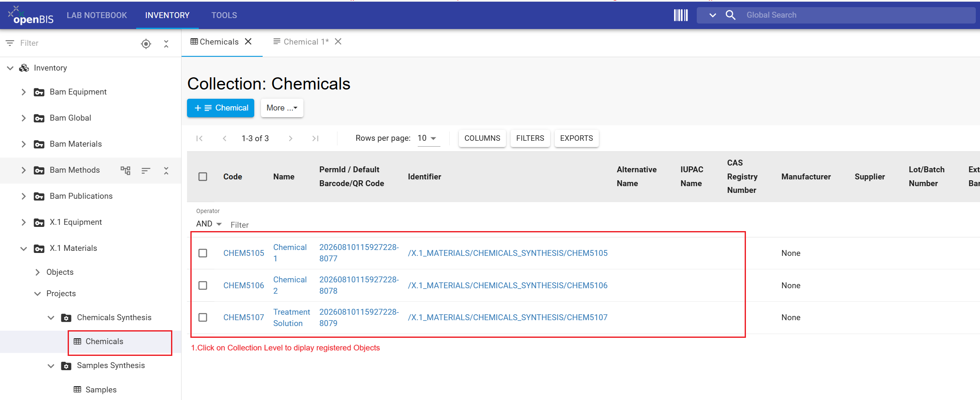
Task: Click the Inventory root icon
Action: click(x=24, y=68)
